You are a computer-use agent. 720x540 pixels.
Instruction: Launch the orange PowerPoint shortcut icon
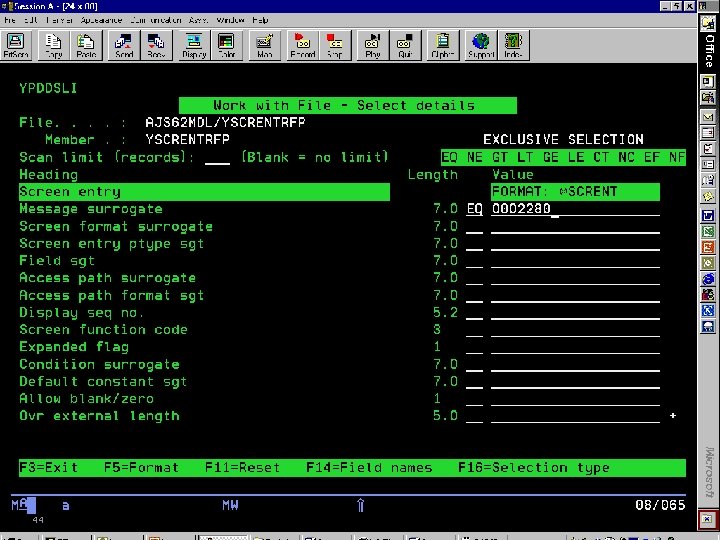tap(708, 247)
